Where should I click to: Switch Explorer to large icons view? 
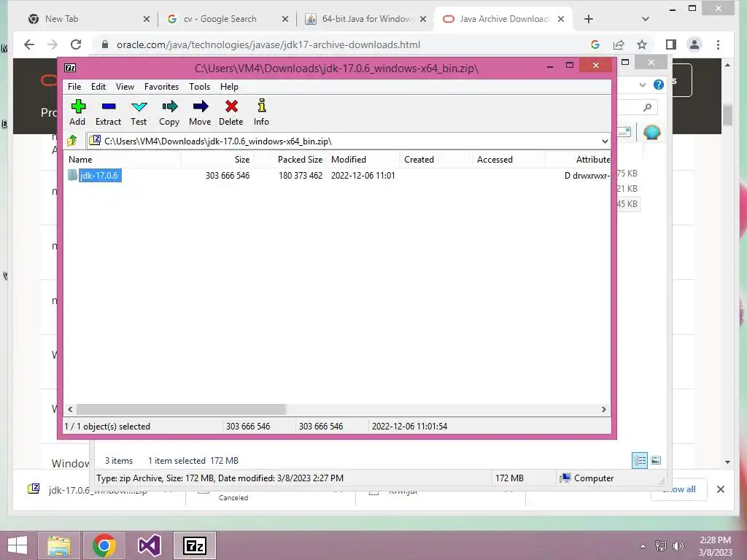pyautogui.click(x=656, y=461)
